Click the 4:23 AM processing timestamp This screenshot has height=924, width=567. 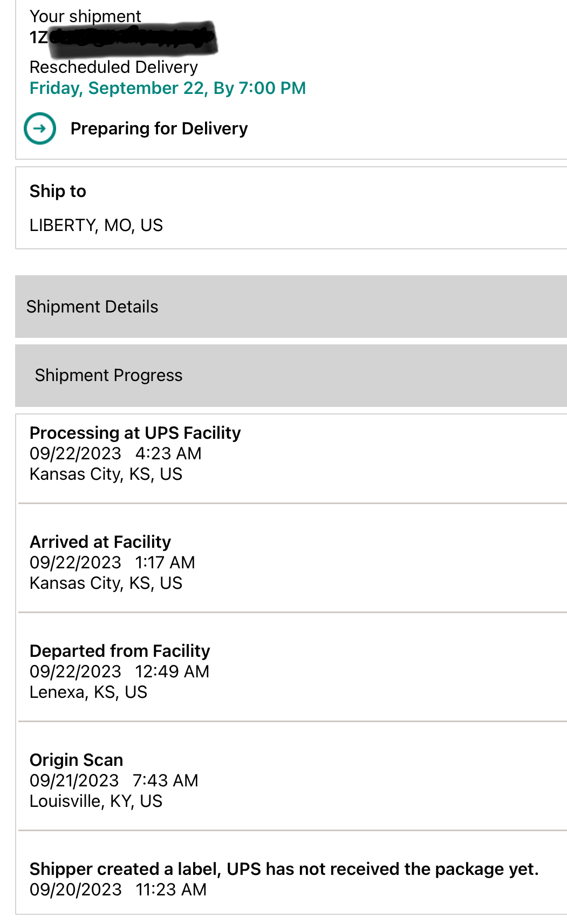coord(168,453)
